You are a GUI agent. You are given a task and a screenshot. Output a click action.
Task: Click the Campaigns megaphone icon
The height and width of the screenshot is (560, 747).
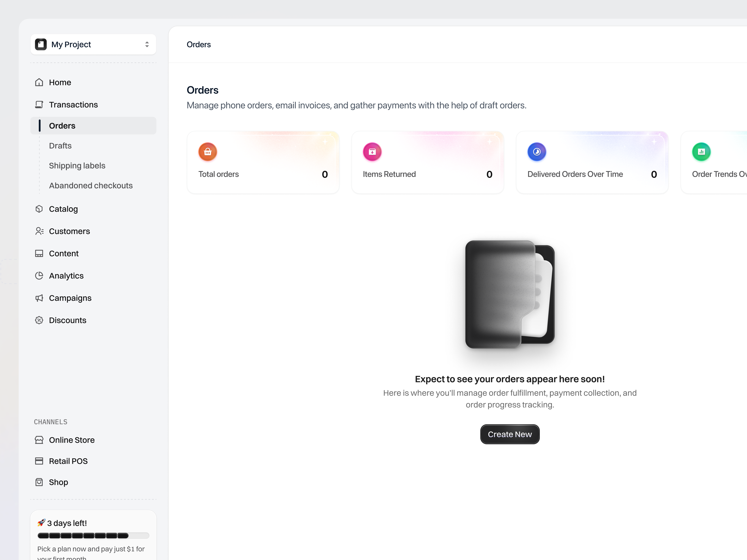click(x=39, y=298)
